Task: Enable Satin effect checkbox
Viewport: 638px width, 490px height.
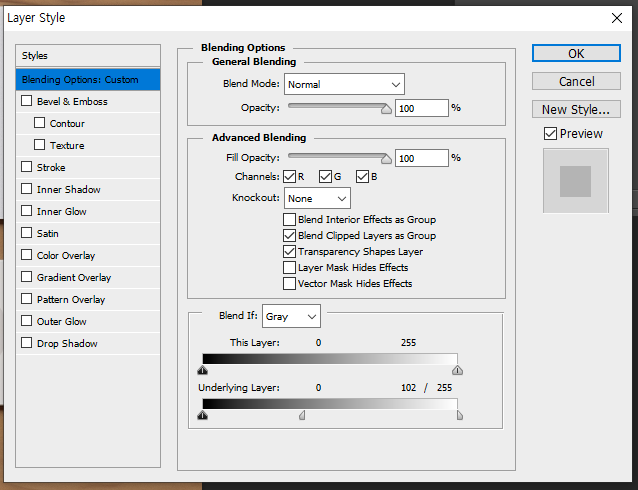Action: pyautogui.click(x=26, y=233)
